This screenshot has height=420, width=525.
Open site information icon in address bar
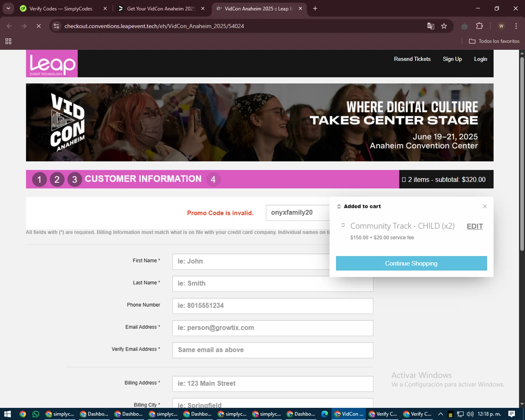coord(56,26)
